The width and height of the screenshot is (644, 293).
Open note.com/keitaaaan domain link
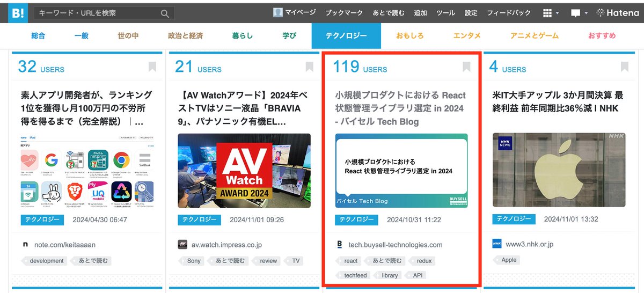point(65,245)
